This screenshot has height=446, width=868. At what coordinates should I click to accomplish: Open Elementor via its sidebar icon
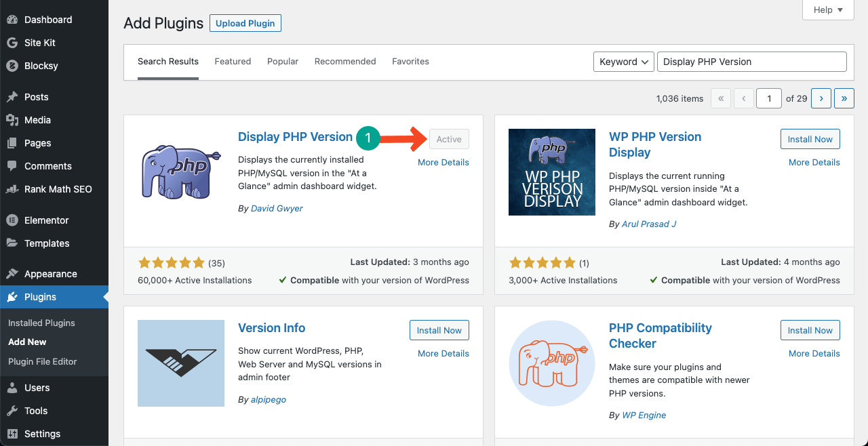(x=12, y=220)
